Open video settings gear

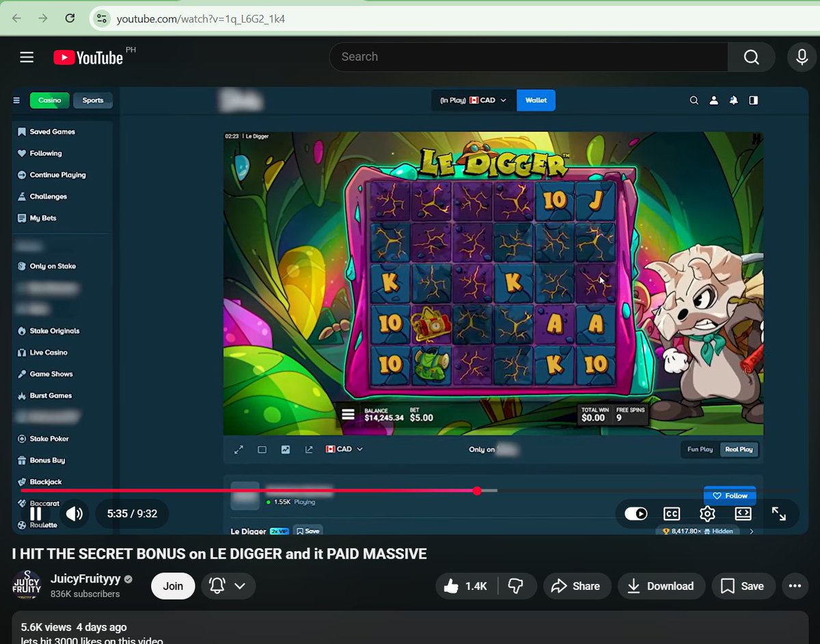(x=707, y=514)
